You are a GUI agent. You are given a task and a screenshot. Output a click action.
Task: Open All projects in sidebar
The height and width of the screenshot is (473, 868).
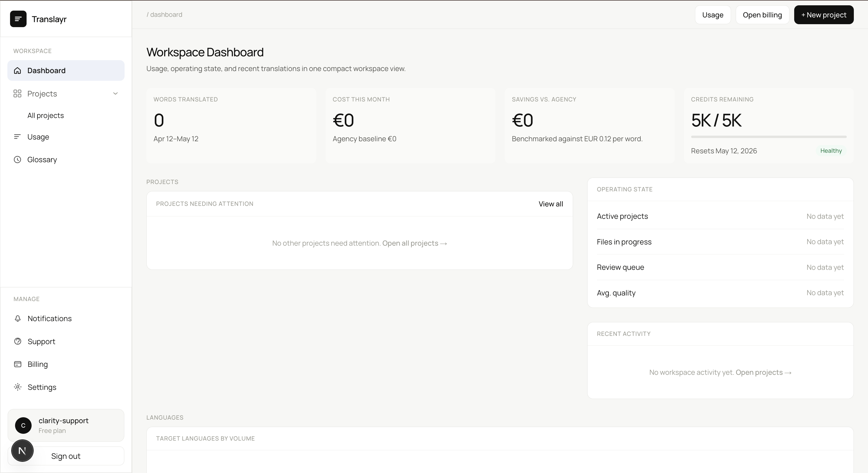click(45, 116)
